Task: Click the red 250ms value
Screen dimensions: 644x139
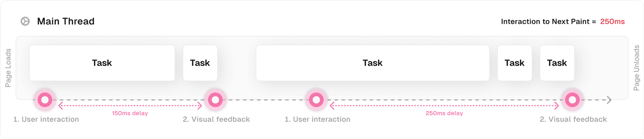Action: (612, 22)
